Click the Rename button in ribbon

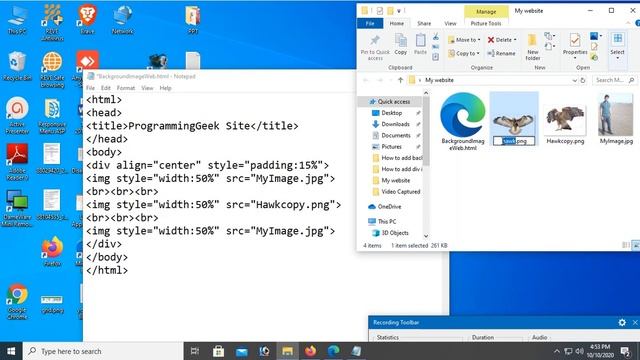click(501, 53)
